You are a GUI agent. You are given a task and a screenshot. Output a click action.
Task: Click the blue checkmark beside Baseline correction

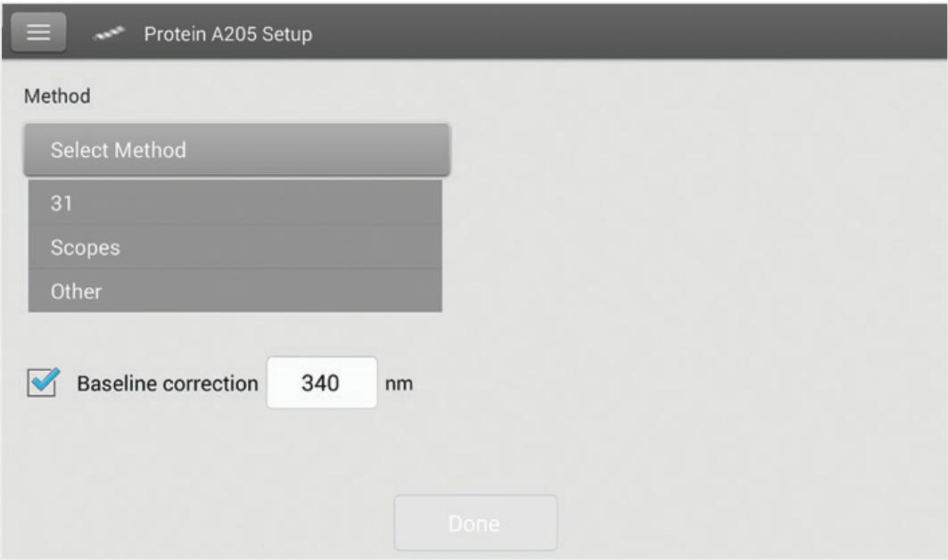[x=44, y=383]
